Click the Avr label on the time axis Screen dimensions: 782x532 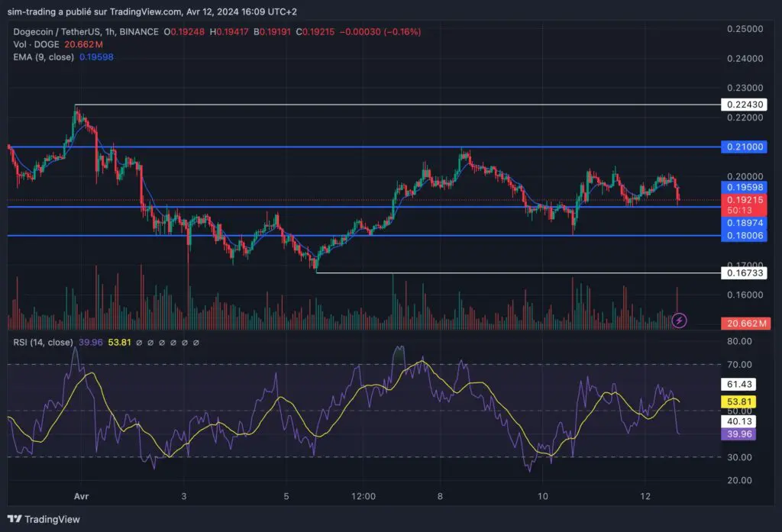pos(82,496)
